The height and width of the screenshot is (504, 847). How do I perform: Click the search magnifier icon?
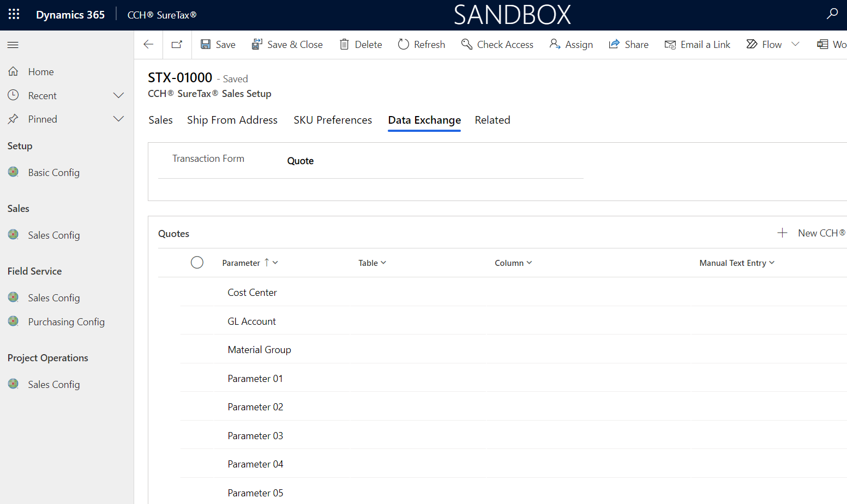(832, 14)
